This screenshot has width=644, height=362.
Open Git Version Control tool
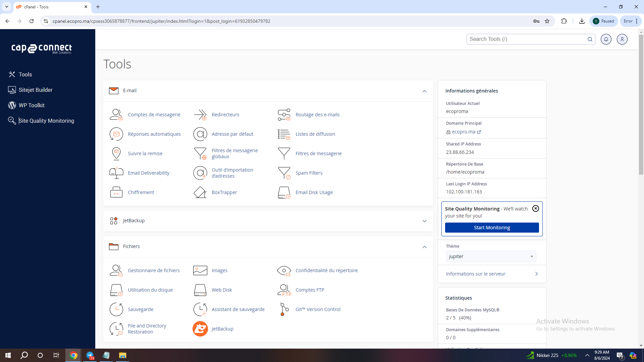(x=318, y=309)
